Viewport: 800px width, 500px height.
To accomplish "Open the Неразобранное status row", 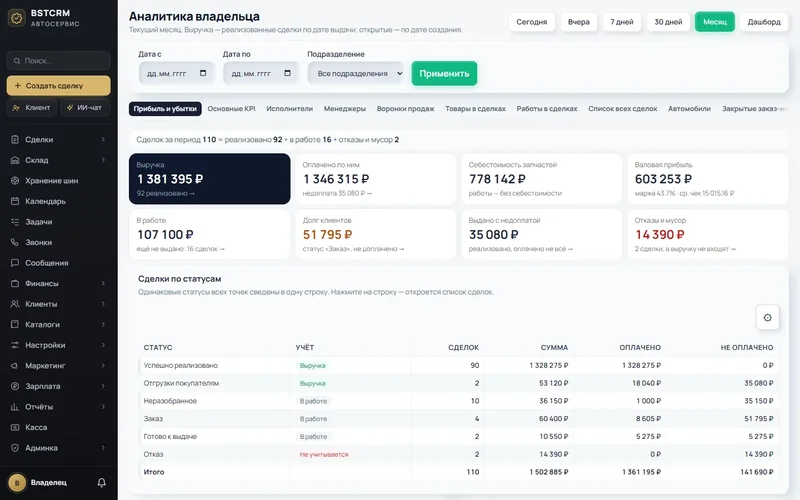I will coord(459,401).
